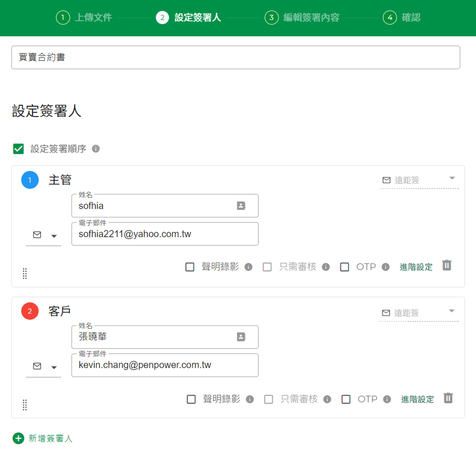Click mail icon left of sofhia2211 email
The height and width of the screenshot is (450, 476).
click(x=37, y=235)
